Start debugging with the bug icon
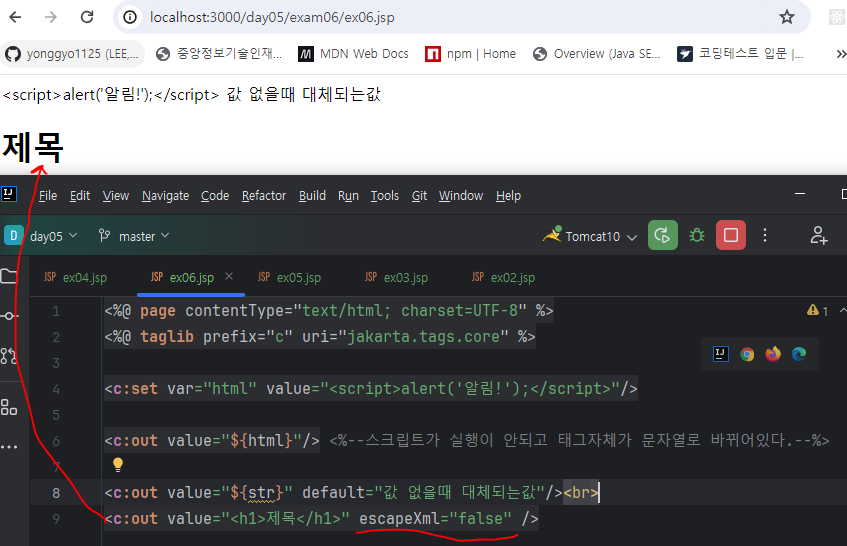Viewport: 847px width, 546px height. [x=697, y=235]
